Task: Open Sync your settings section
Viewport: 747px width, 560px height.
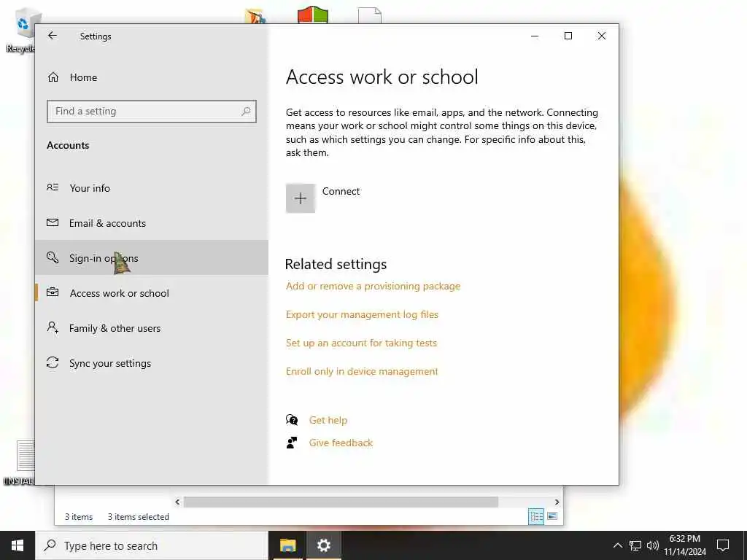Action: pos(152,363)
